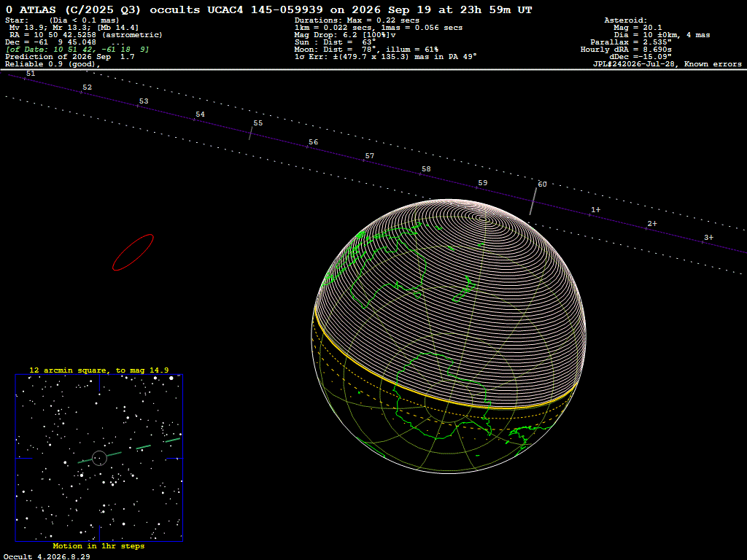747x560 pixels.
Task: Click the 51 minute label on track
Action: coord(31,74)
